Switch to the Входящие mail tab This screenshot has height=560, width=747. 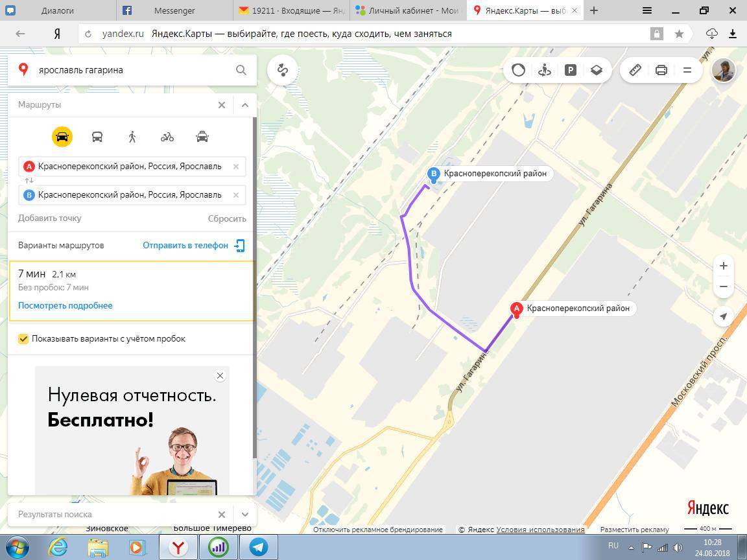292,10
